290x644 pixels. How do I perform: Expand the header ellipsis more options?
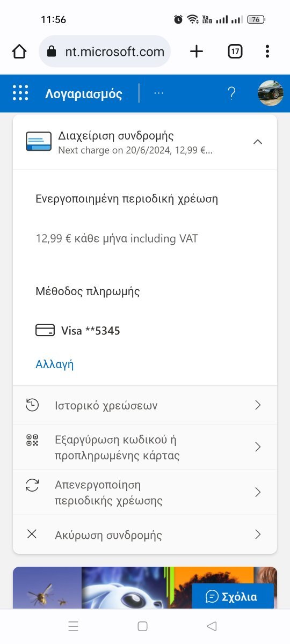pyautogui.click(x=158, y=93)
